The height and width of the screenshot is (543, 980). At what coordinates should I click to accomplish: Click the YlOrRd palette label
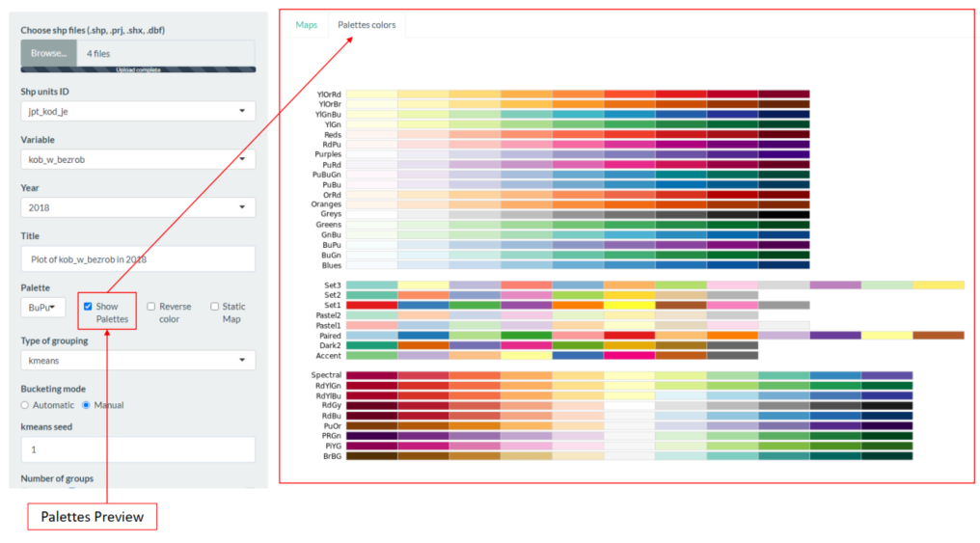tap(329, 95)
